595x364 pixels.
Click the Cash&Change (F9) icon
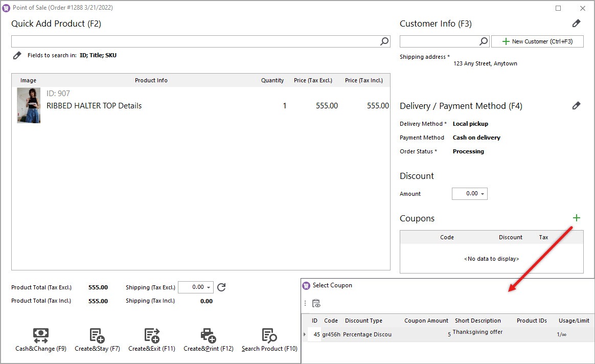(x=41, y=336)
